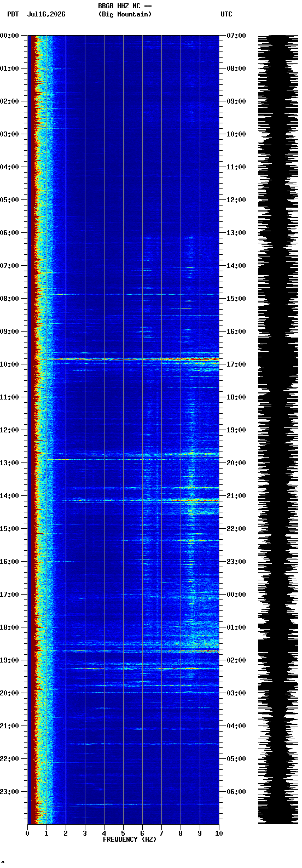
Task: Select the UTC axis '17:00' time label
Action: 236,364
